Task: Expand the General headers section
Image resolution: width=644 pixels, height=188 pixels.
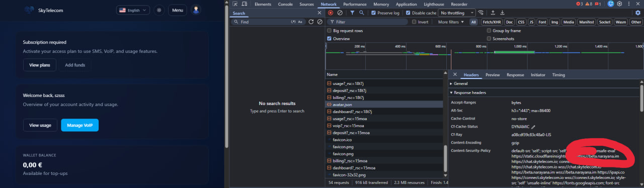Action: click(461, 83)
